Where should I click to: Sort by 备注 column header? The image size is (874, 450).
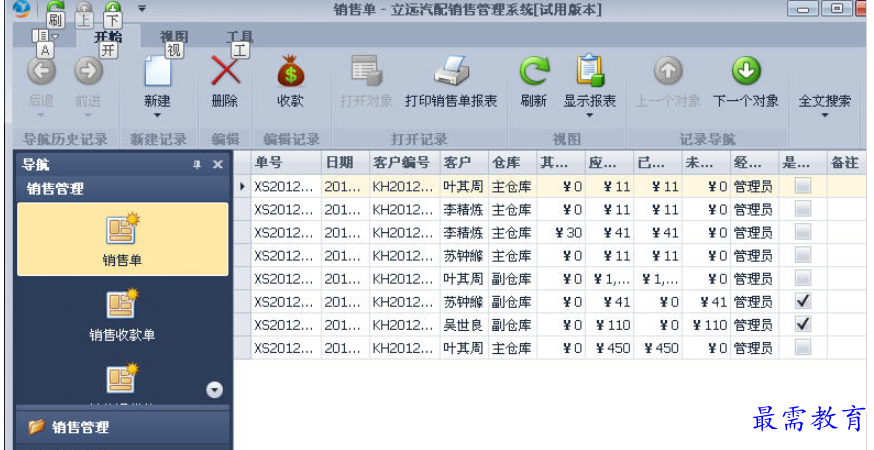click(x=846, y=162)
